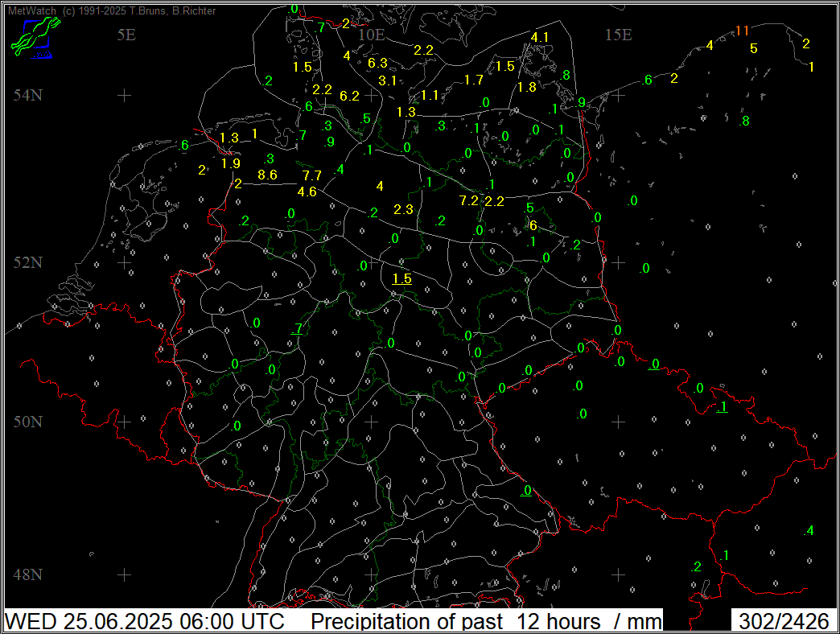
Task: Click the '5E' longitude label
Action: [126, 35]
